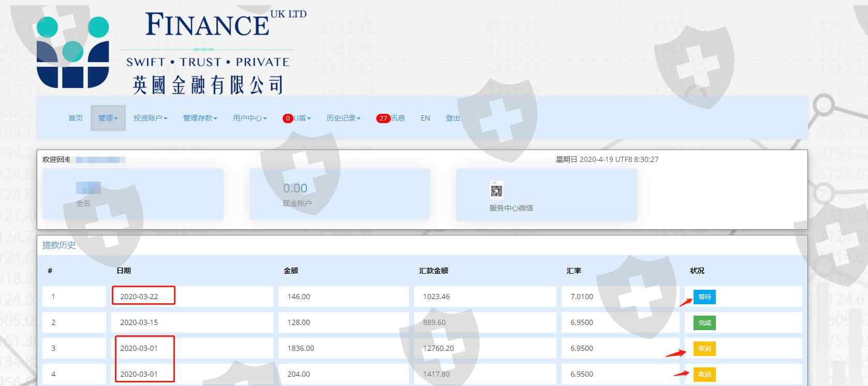The height and width of the screenshot is (386, 868).
Task: Click the date and time 星期日 2020-4-19
Action: (x=607, y=159)
